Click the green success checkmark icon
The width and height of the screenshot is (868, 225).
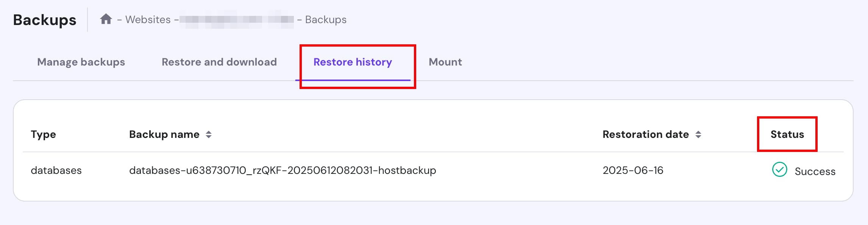pos(779,170)
